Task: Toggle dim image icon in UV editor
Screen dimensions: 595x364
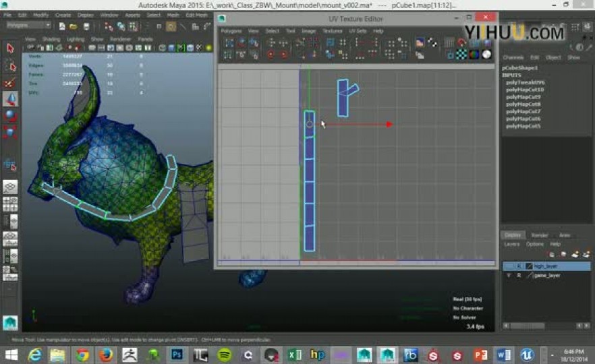Action: coord(420,55)
